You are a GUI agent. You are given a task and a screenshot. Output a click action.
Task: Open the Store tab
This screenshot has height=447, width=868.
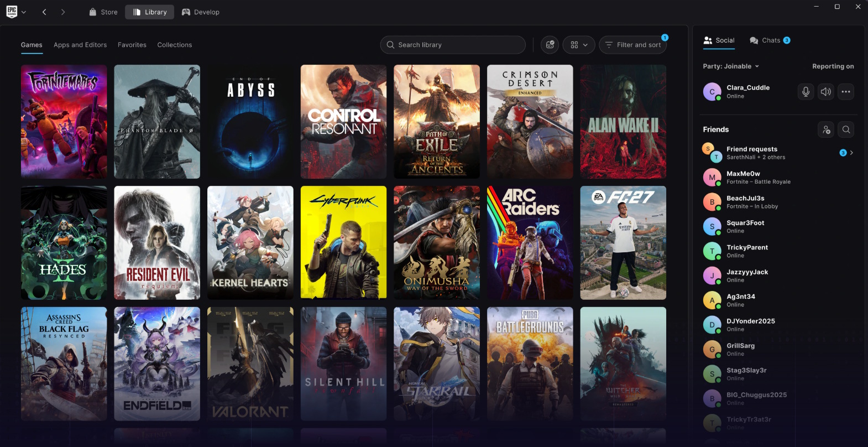coord(103,12)
